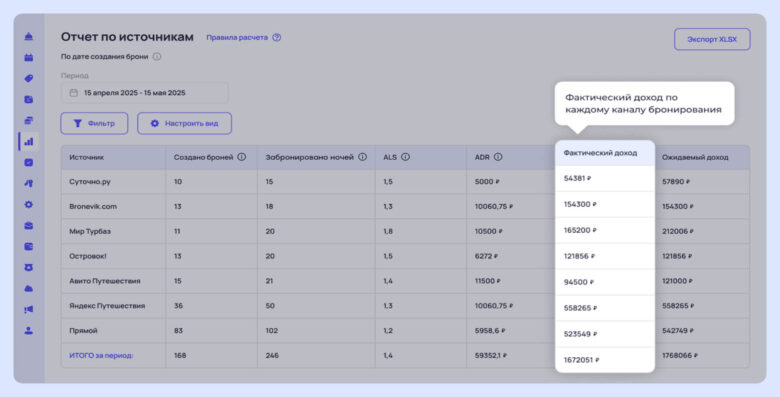Click the ADR value '5000 ₽'
This screenshot has height=397, width=780.
[x=487, y=182]
